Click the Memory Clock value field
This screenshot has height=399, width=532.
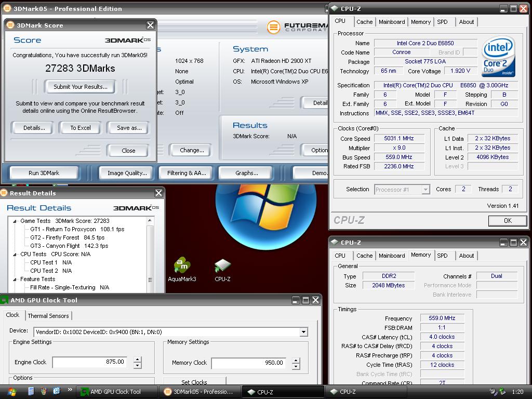pyautogui.click(x=249, y=363)
